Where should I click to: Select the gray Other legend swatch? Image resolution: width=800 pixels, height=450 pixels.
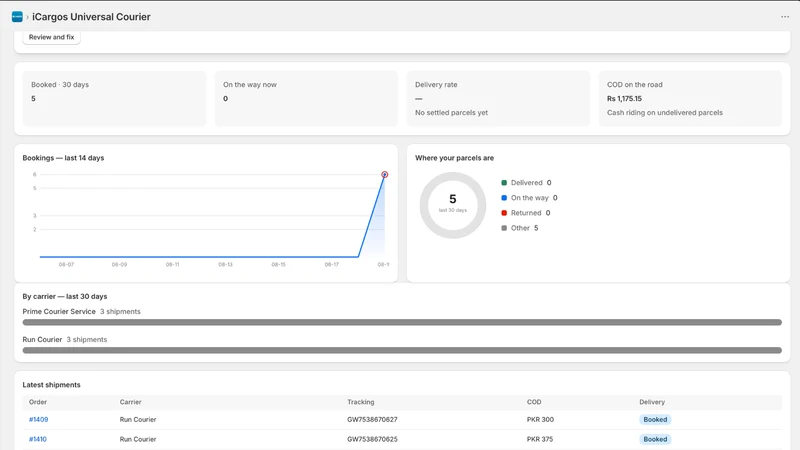click(504, 228)
